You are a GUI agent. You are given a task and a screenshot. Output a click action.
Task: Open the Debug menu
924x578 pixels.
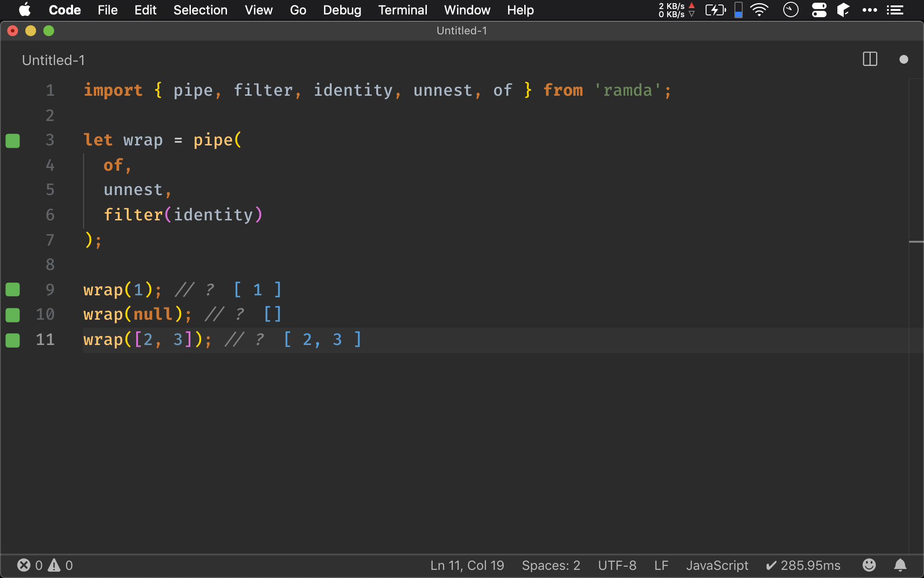342,10
